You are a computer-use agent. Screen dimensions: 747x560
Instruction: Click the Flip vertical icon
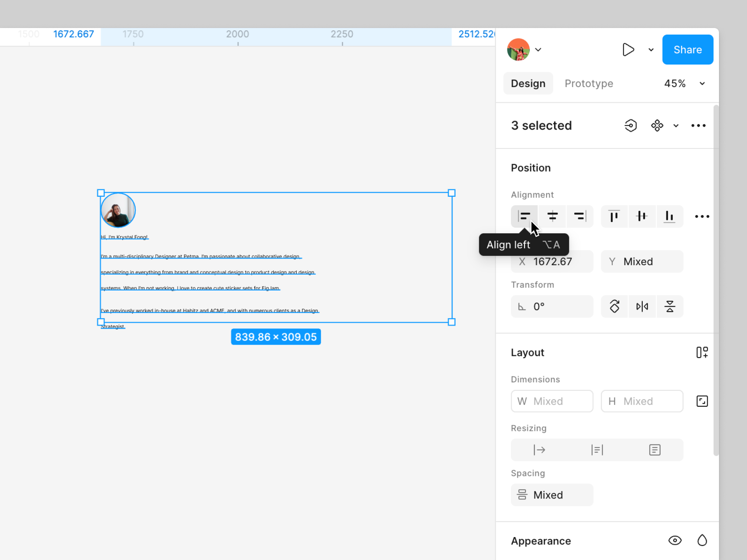click(x=670, y=306)
